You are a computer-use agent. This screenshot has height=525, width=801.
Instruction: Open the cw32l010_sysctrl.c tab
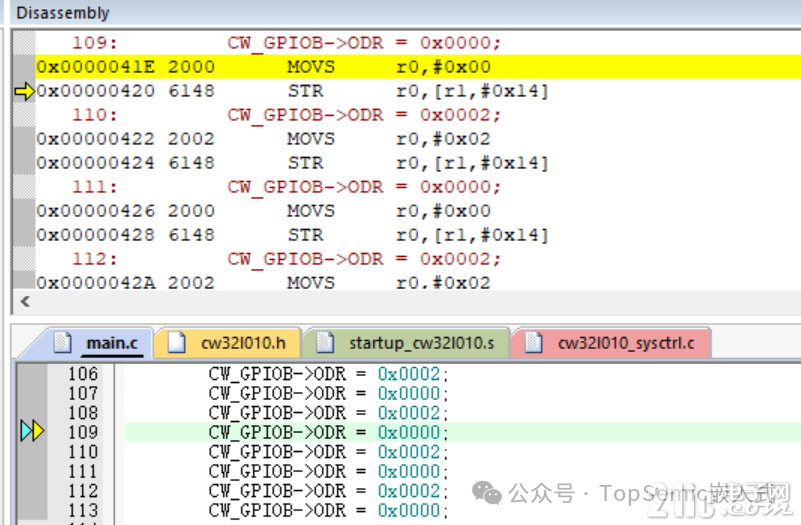(x=611, y=343)
